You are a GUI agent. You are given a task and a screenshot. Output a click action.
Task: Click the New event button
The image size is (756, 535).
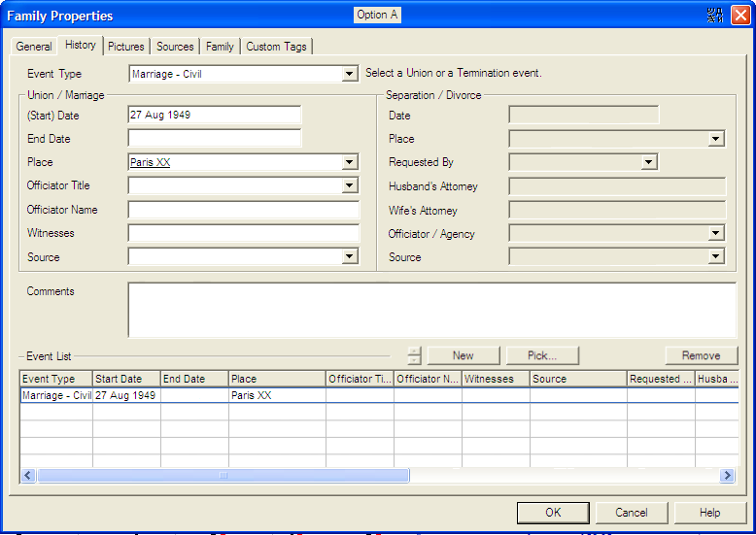(464, 355)
